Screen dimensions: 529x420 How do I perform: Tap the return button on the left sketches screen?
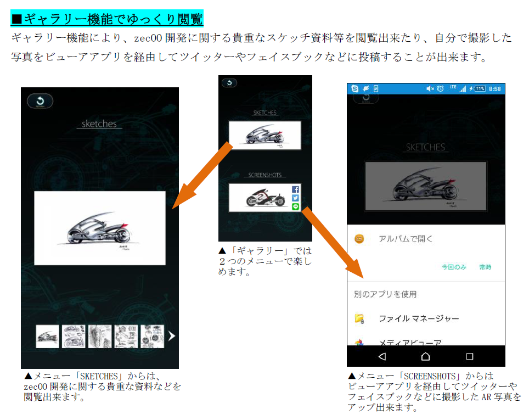pyautogui.click(x=40, y=101)
